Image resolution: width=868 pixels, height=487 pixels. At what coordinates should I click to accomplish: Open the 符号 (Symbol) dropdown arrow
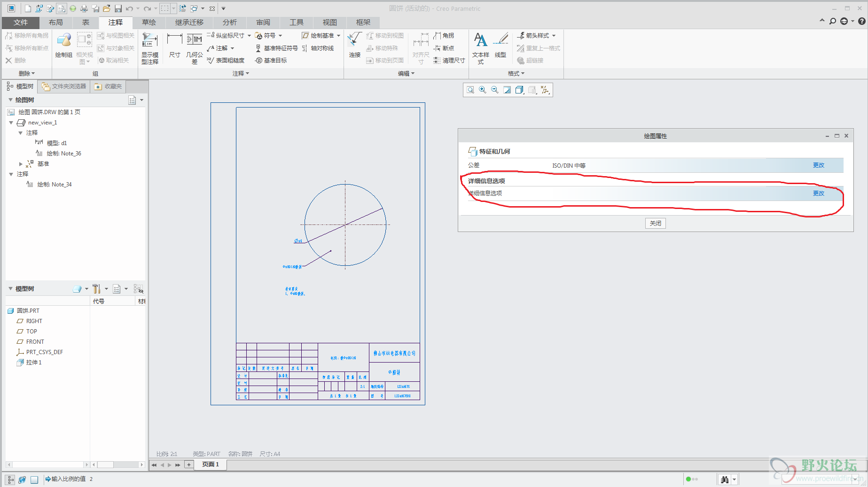281,36
